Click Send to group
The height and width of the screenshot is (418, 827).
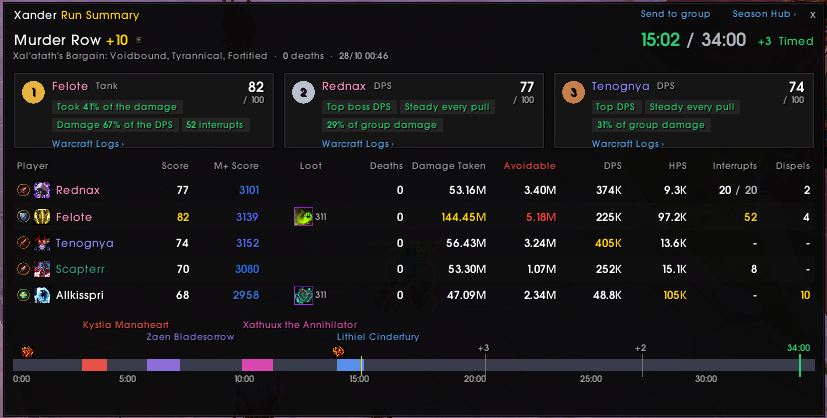click(675, 14)
